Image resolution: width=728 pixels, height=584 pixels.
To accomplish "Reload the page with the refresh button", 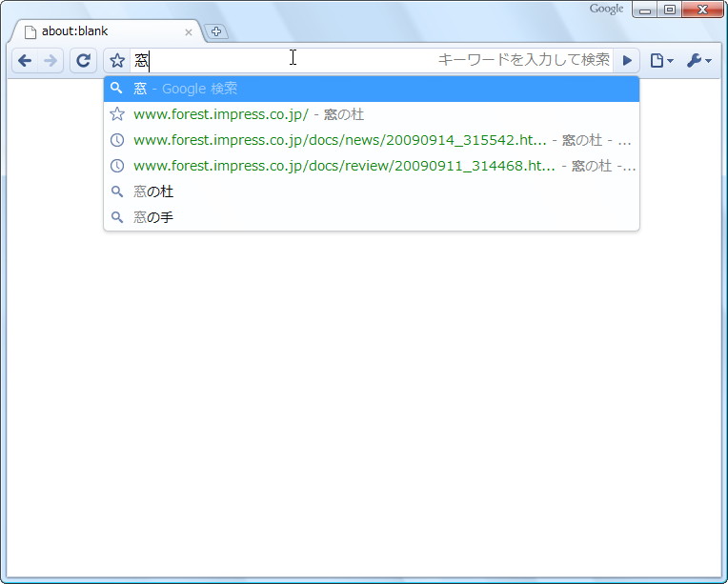I will pyautogui.click(x=83, y=60).
